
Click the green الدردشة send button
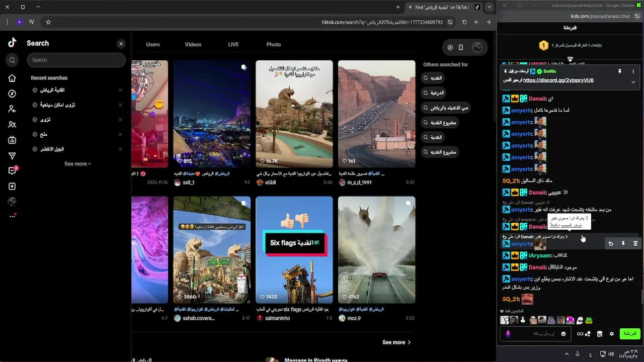point(630,334)
